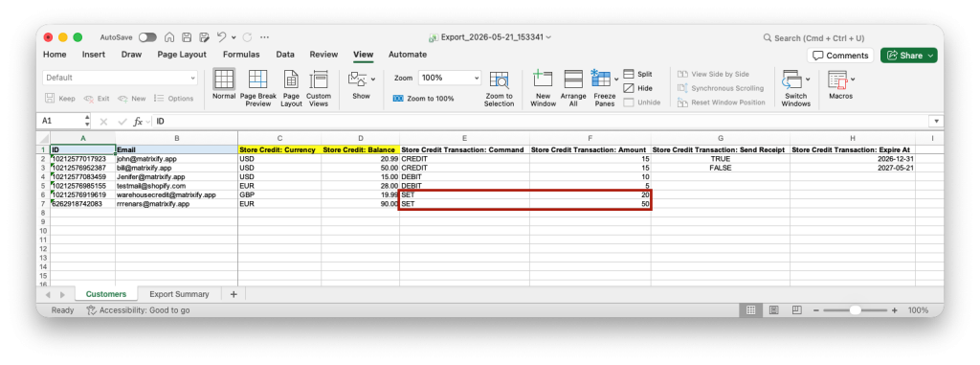Click the Redo icon
This screenshot has height=365, width=980.
[248, 37]
